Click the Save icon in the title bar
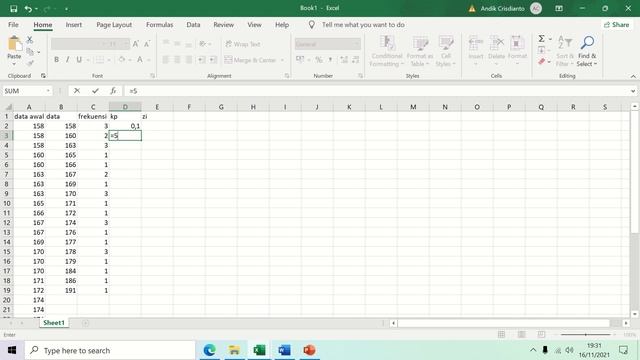The image size is (640, 360). click(13, 9)
